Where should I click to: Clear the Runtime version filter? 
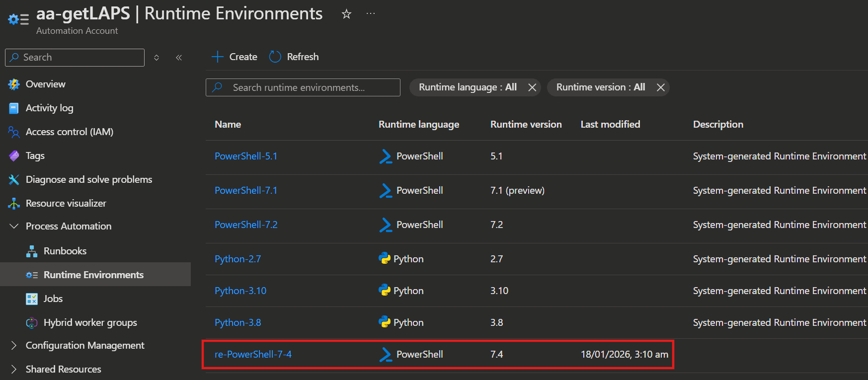[x=660, y=87]
